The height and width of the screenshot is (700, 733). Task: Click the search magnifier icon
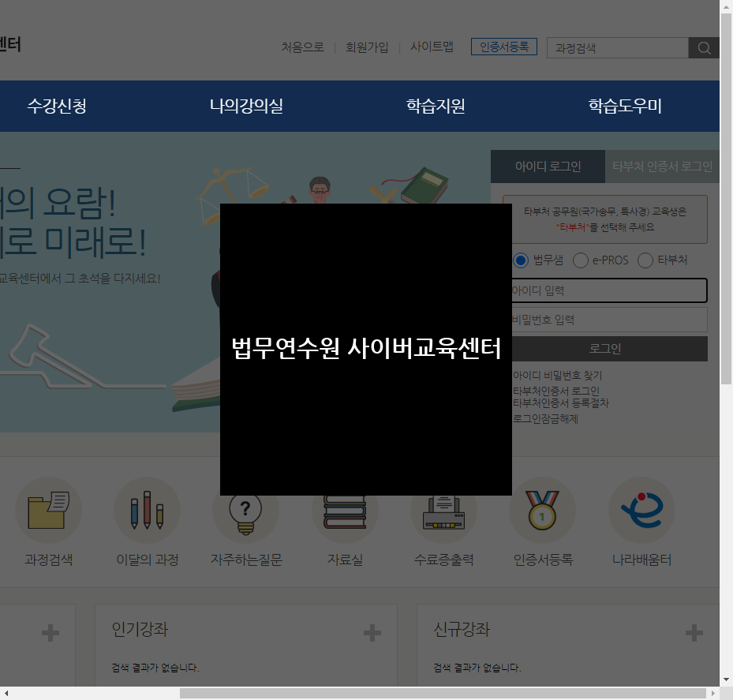703,47
